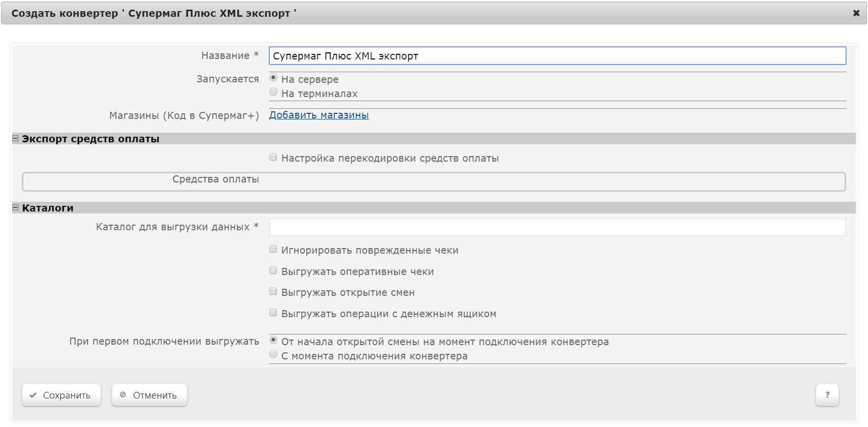This screenshot has width=868, height=427.
Task: Click the Название input field
Action: coord(557,56)
